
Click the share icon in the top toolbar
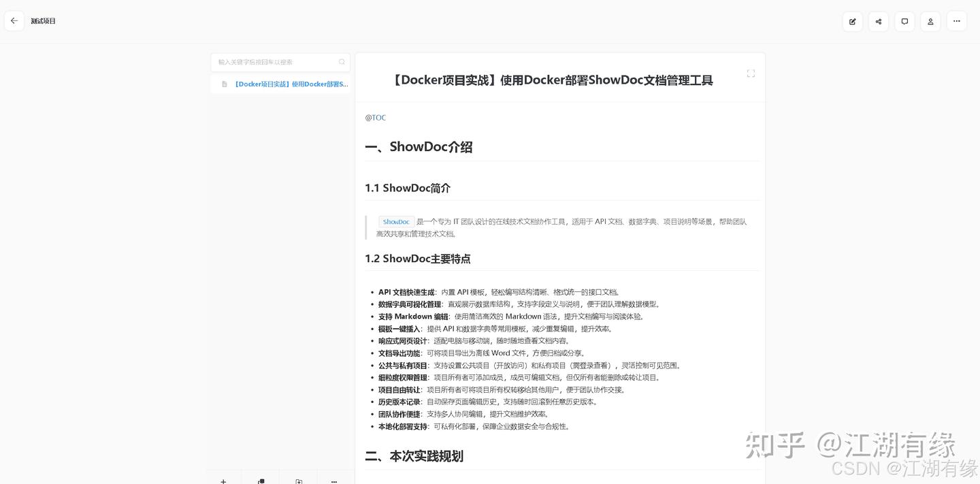(x=879, y=21)
